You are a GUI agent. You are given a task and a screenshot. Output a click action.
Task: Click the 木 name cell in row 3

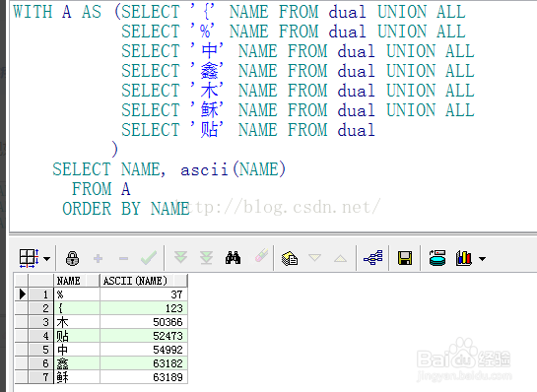coord(77,322)
